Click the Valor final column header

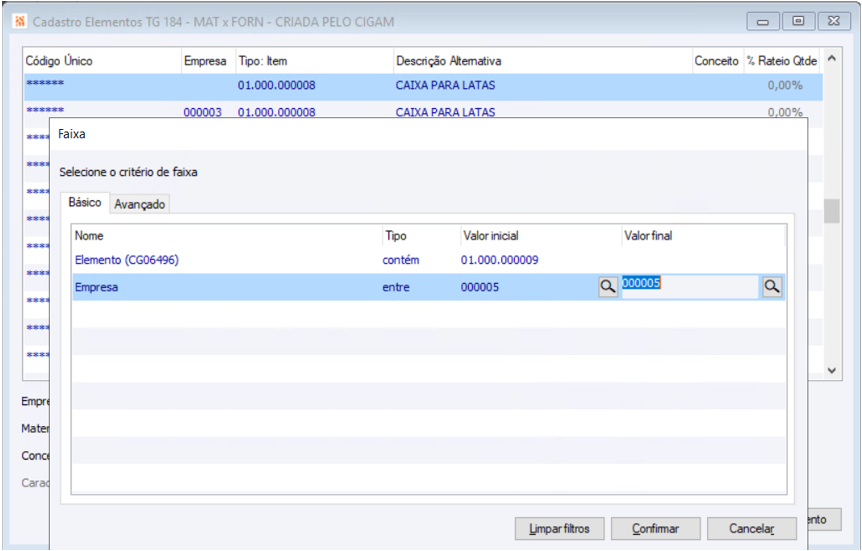pyautogui.click(x=703, y=235)
